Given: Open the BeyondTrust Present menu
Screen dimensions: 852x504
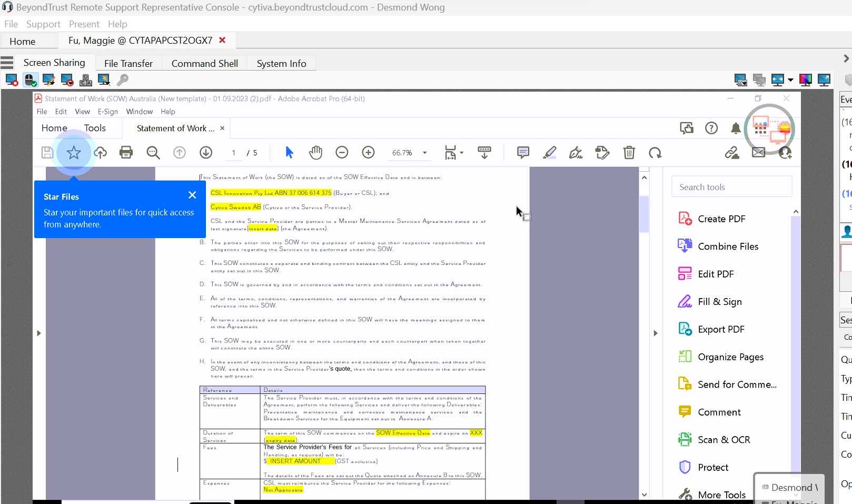Looking at the screenshot, I should (84, 24).
